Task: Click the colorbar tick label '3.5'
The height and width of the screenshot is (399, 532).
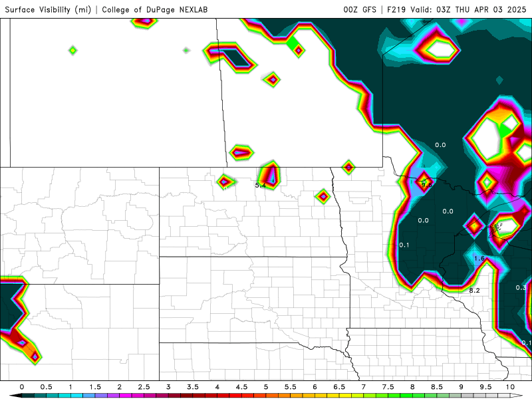Action: [x=193, y=387]
